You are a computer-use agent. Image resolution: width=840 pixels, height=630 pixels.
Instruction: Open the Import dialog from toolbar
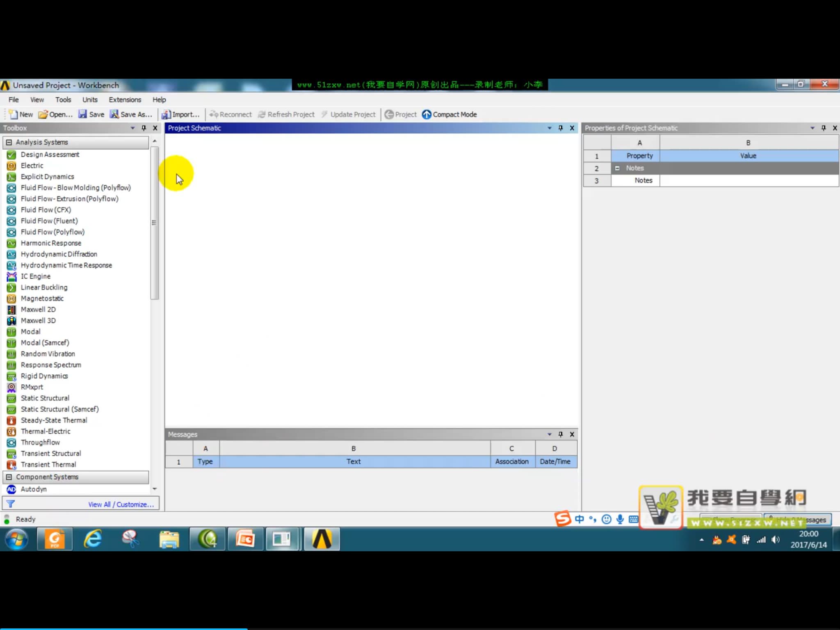click(x=182, y=114)
